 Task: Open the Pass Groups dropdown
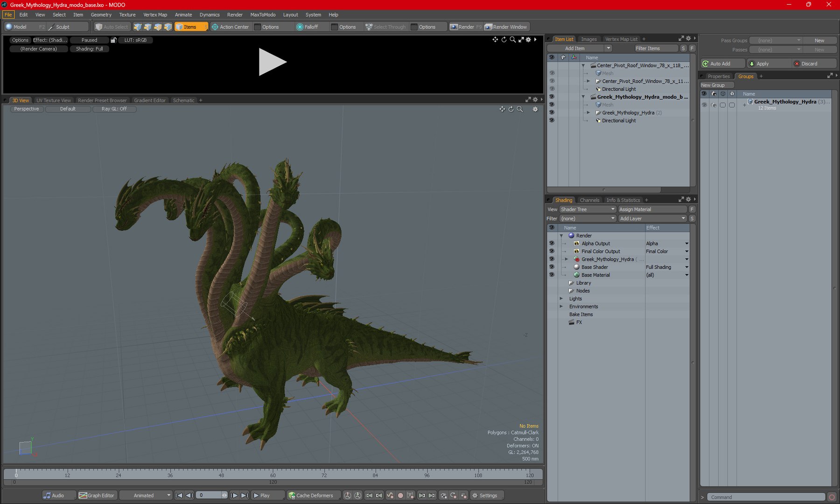point(776,41)
